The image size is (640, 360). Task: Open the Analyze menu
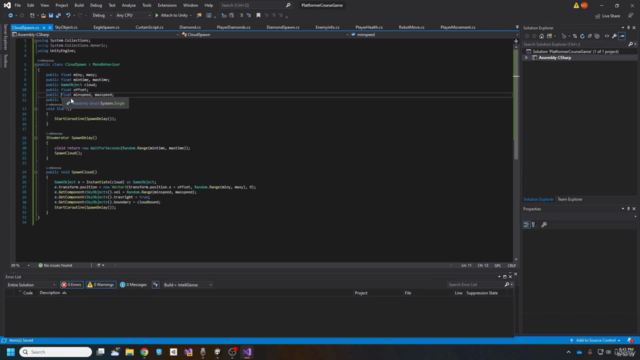[x=129, y=5]
